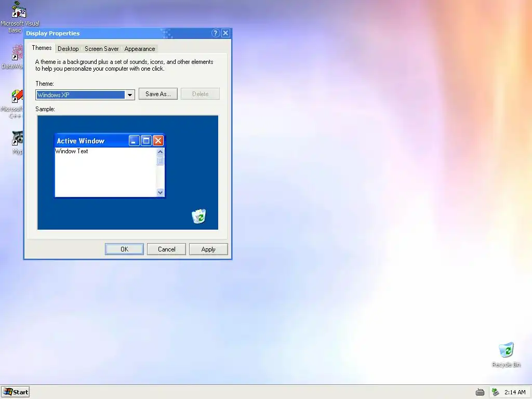
Task: Click the sample window maximize icon
Action: point(146,140)
